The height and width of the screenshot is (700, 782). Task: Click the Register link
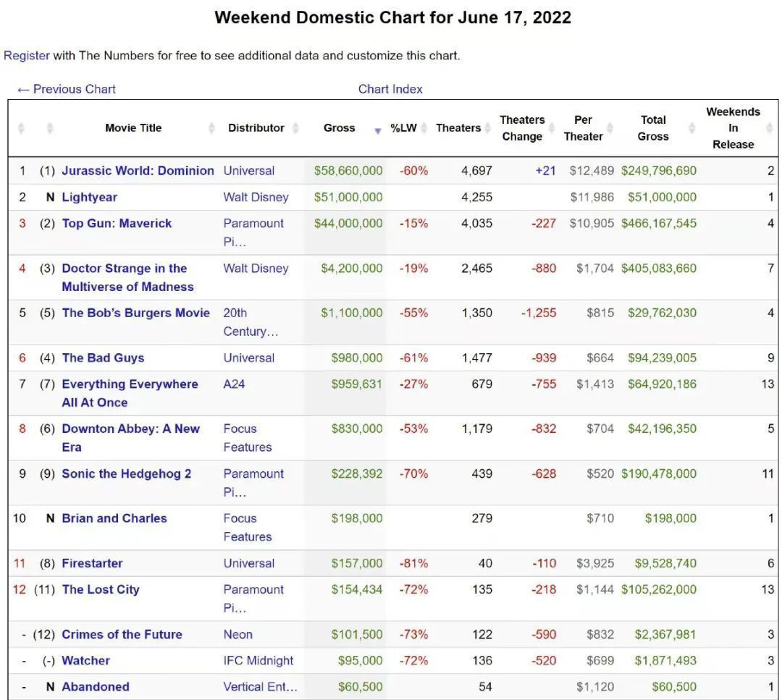[27, 55]
